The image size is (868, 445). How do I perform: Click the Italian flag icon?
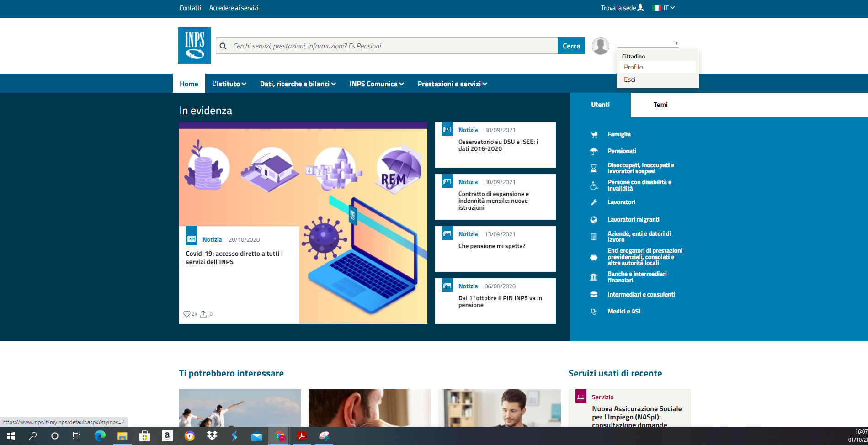point(657,8)
